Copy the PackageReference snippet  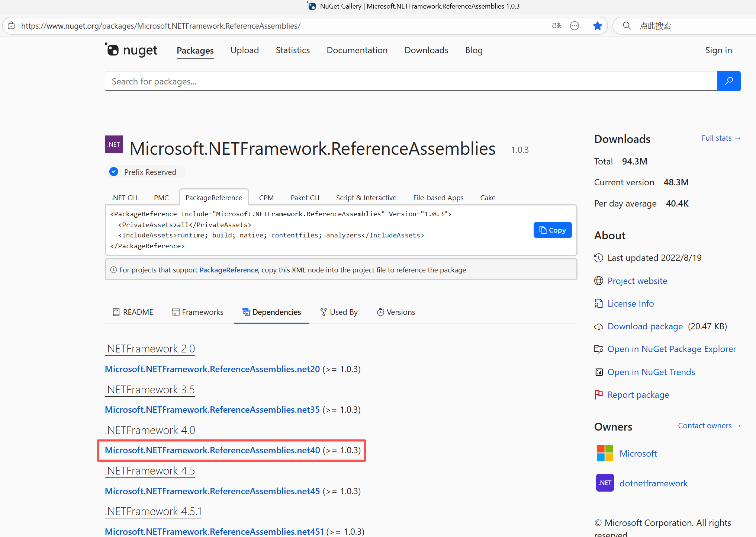(552, 230)
